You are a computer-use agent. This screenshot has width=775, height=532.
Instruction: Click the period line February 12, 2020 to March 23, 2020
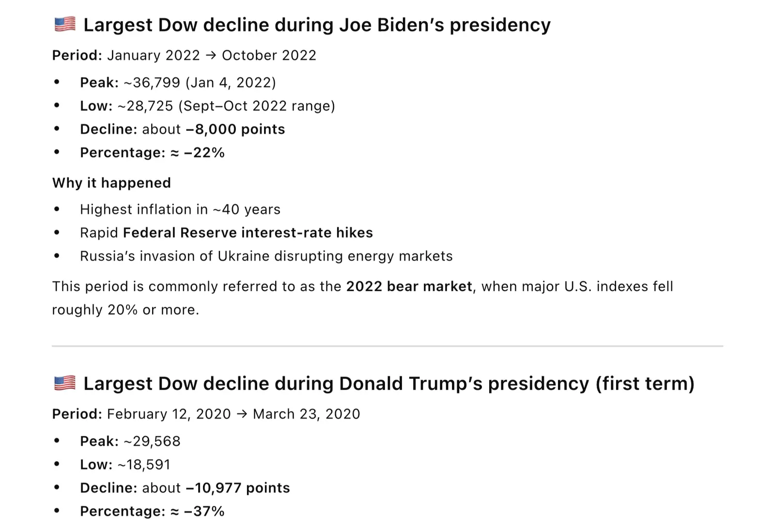click(206, 414)
